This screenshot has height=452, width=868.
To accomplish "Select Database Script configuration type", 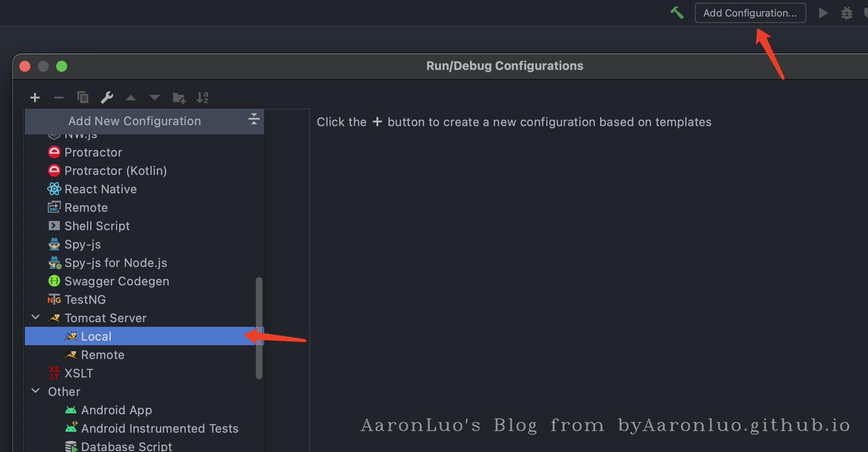I will (145, 446).
